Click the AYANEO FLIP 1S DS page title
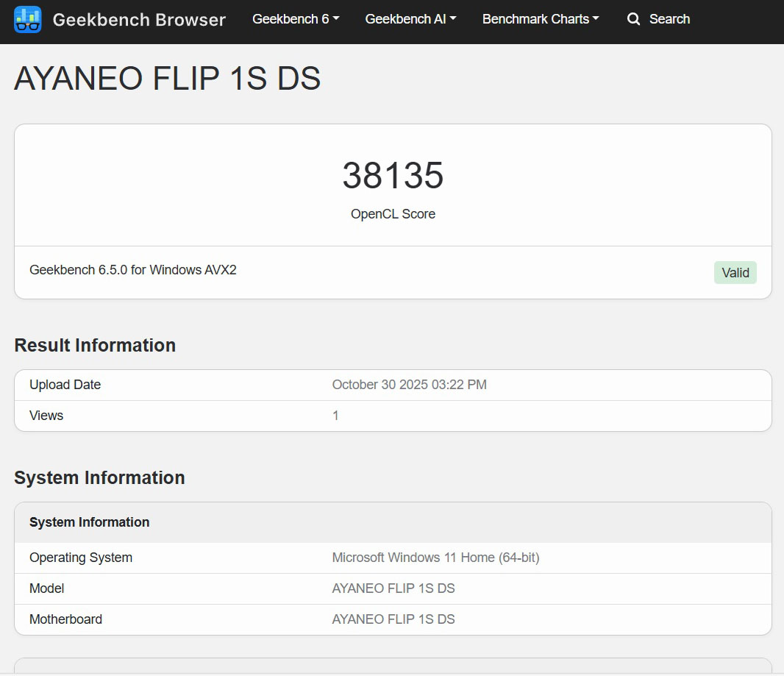 (x=168, y=79)
